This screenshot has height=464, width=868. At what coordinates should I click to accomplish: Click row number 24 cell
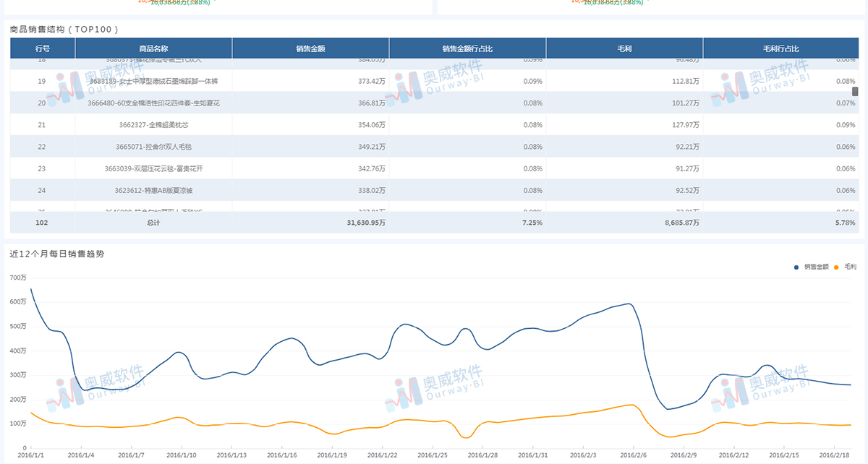tap(42, 190)
